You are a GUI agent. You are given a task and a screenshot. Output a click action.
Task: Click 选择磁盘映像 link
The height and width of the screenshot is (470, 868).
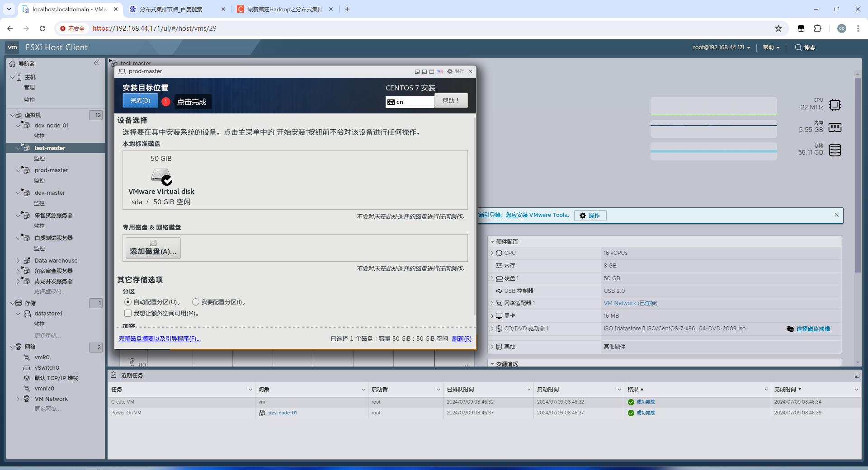813,329
